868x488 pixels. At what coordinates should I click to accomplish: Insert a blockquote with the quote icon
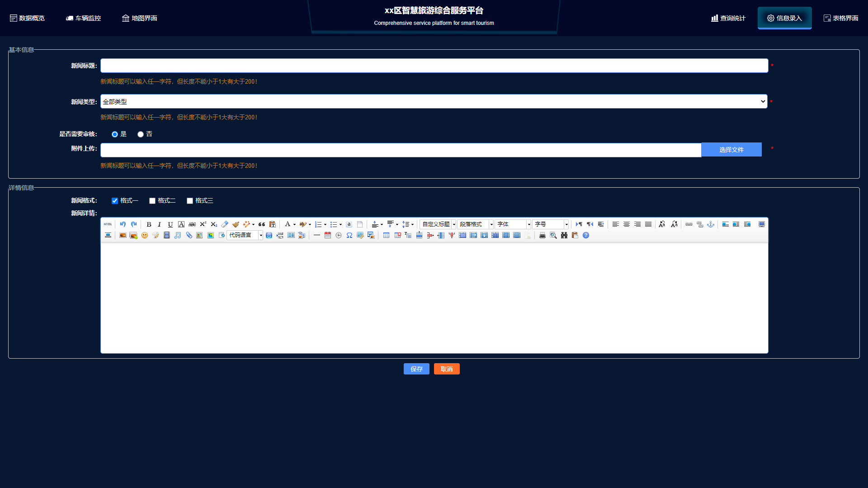coord(262,224)
